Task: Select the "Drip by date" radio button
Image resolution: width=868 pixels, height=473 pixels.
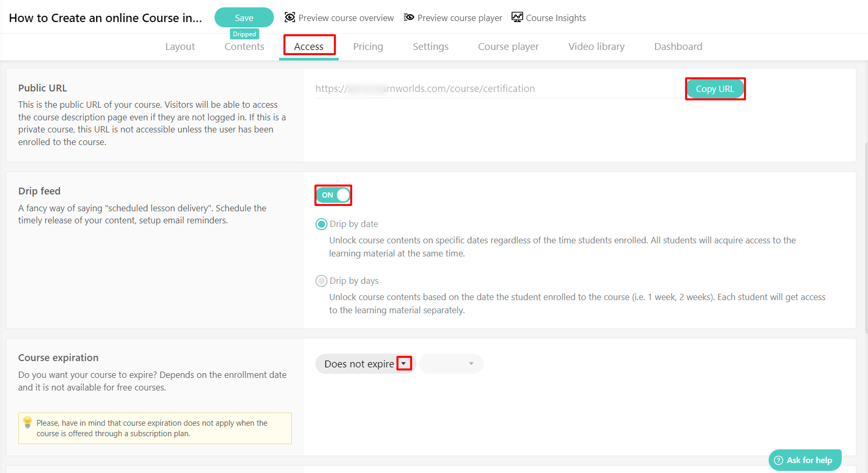Action: pyautogui.click(x=321, y=224)
